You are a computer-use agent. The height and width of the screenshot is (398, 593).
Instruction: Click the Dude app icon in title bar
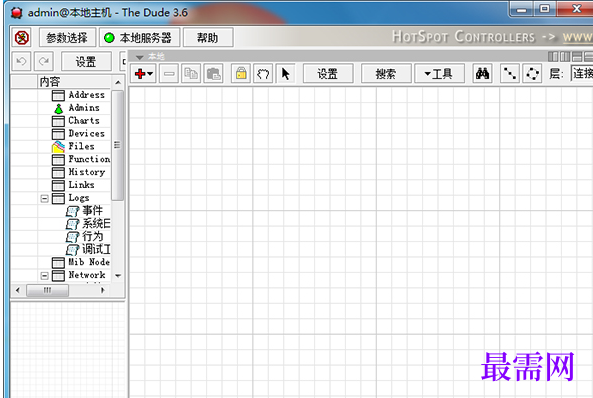pyautogui.click(x=16, y=12)
